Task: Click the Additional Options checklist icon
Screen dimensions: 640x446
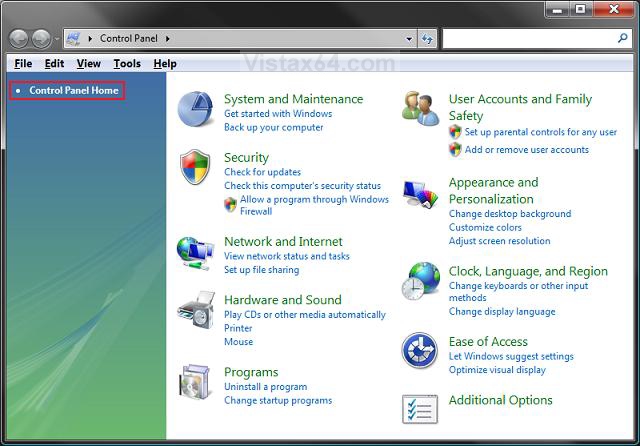Action: 420,409
